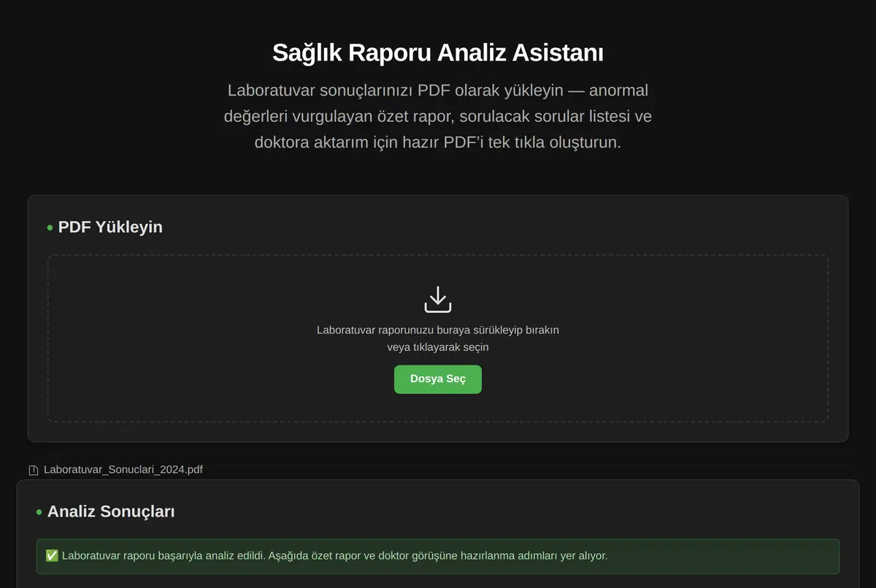Click the 'Laboratuvar raporunuzu buraya sürükleyip bırakın' text
Screen dimensions: 876x588
click(x=438, y=330)
